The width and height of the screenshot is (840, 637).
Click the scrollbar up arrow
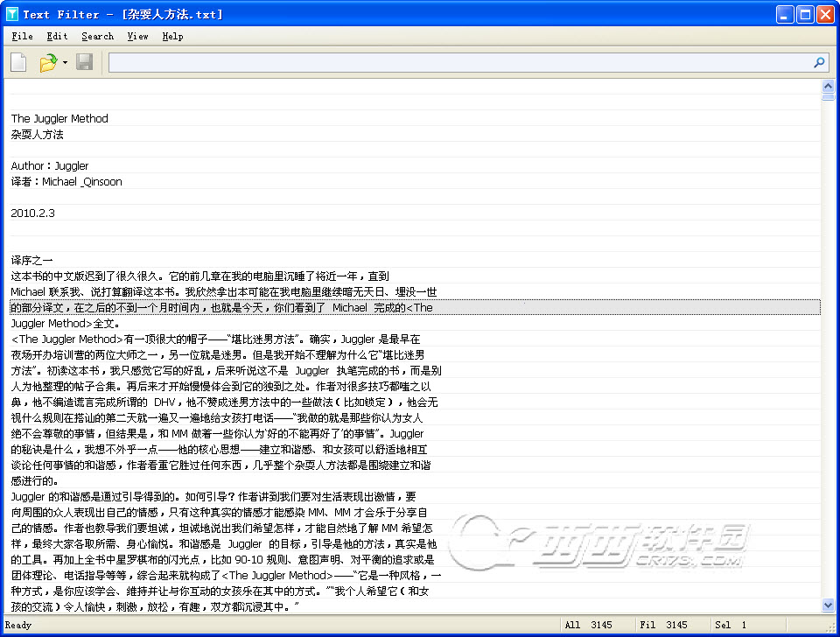tap(829, 86)
